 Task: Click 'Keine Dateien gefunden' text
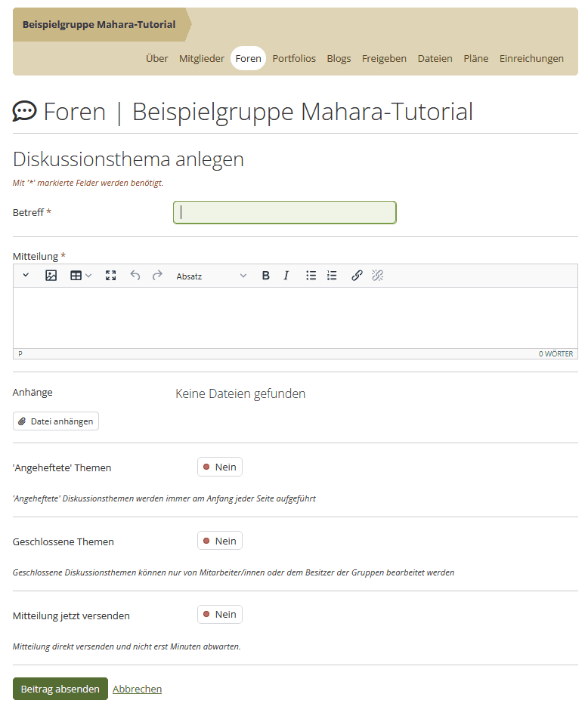point(240,393)
